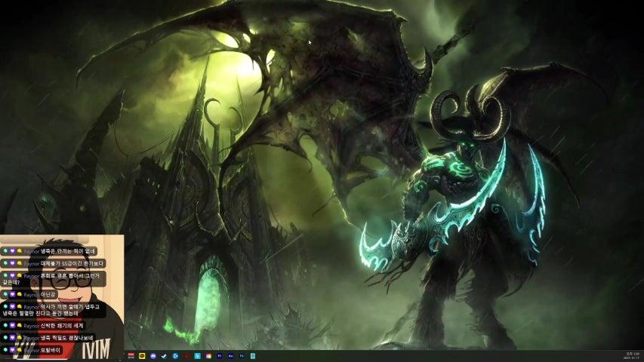Click Raynor username on topmost chat message
The image size is (644, 362).
click(31, 250)
